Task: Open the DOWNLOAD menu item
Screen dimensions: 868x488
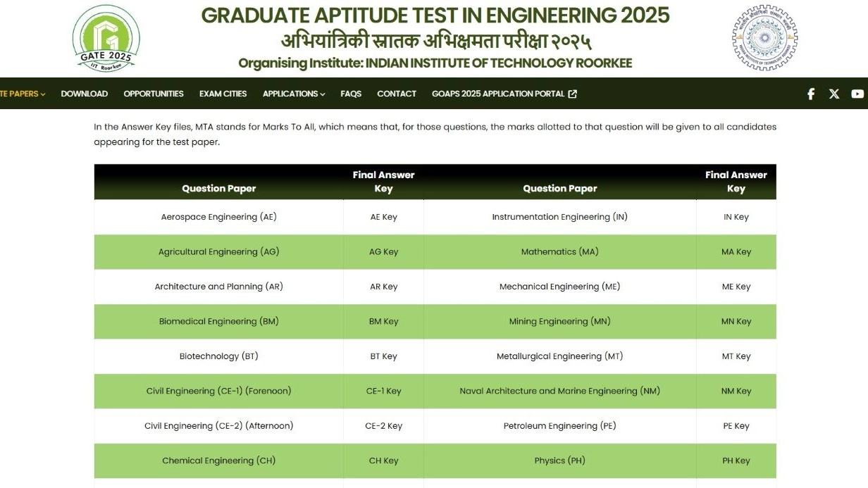Action: coord(84,94)
